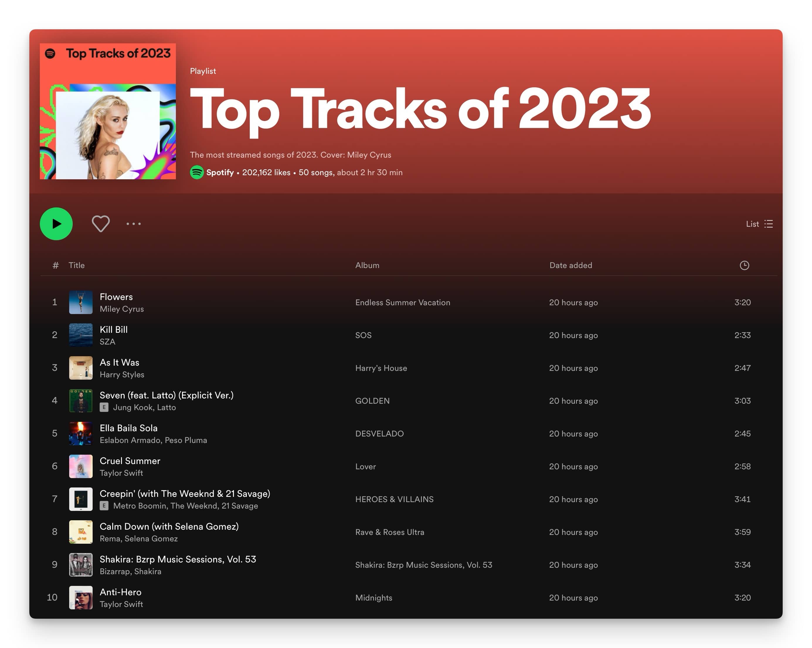Select the Anti-Hero title

click(x=120, y=592)
